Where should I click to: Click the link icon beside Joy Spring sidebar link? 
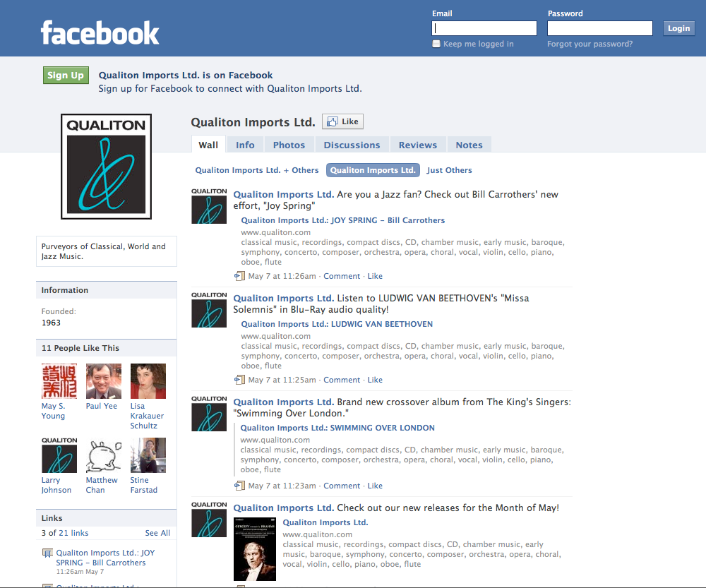pos(47,553)
